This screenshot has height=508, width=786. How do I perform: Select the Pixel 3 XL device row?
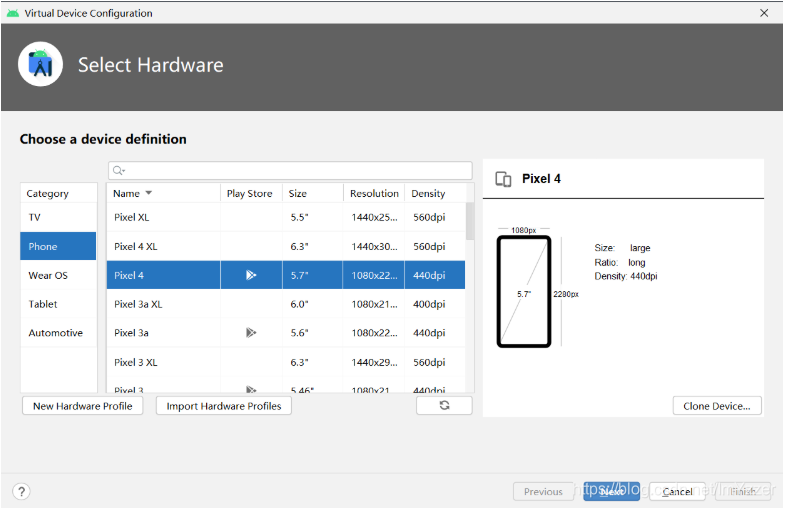coord(286,362)
